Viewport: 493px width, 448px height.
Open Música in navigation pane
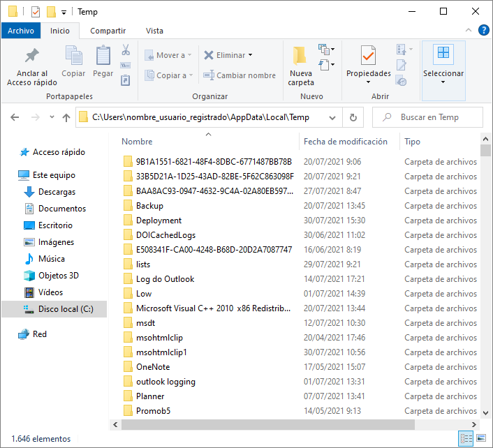coord(44,259)
